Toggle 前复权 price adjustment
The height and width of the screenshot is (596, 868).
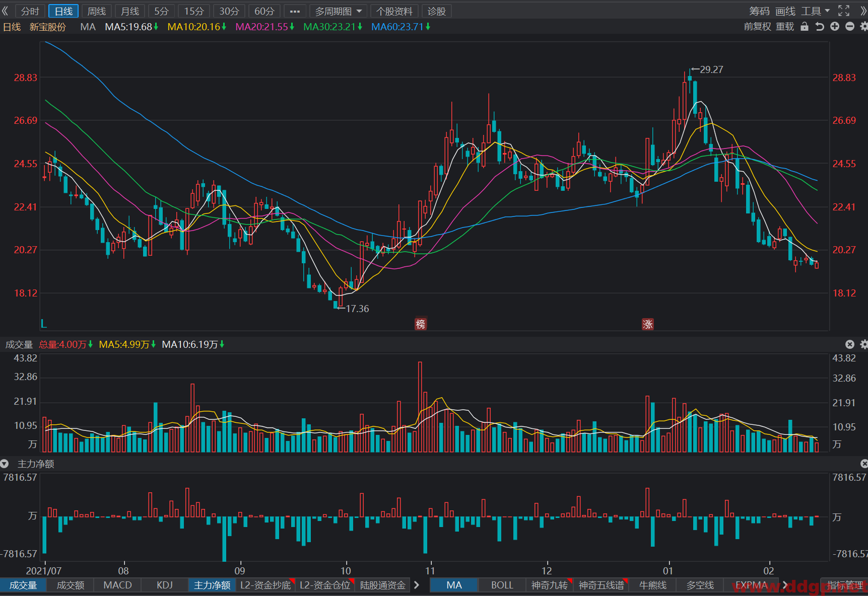(757, 27)
